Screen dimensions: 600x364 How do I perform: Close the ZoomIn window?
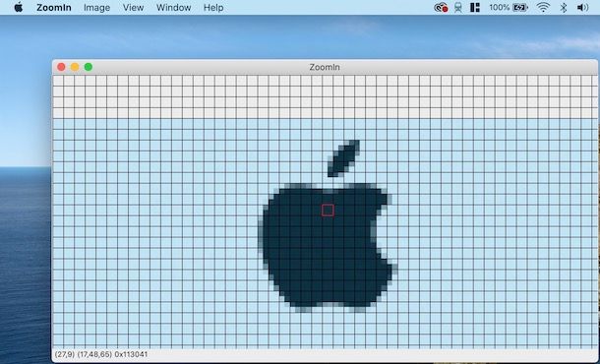click(61, 67)
